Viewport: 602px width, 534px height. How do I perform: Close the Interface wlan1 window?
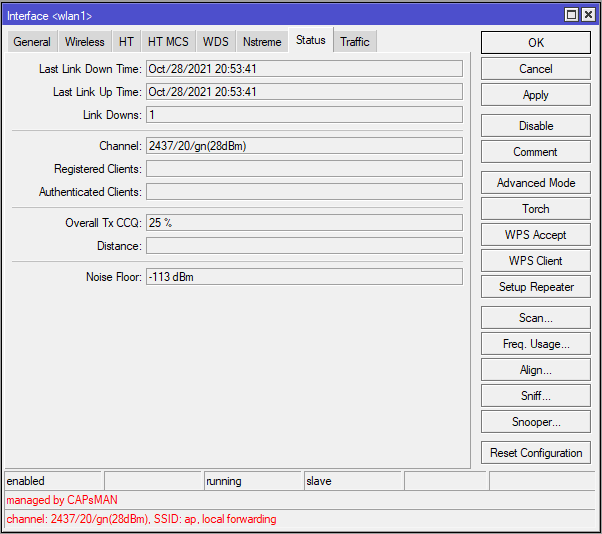588,15
